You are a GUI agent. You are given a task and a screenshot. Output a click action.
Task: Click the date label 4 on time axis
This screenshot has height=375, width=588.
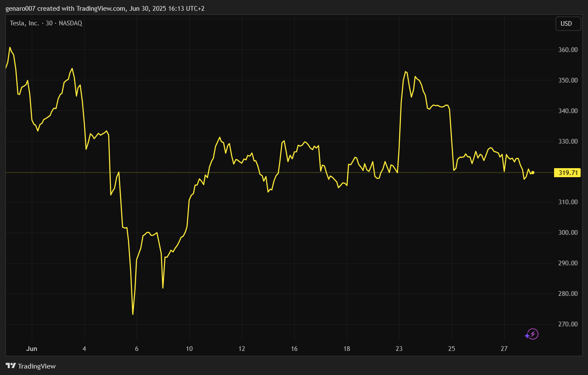[84, 348]
